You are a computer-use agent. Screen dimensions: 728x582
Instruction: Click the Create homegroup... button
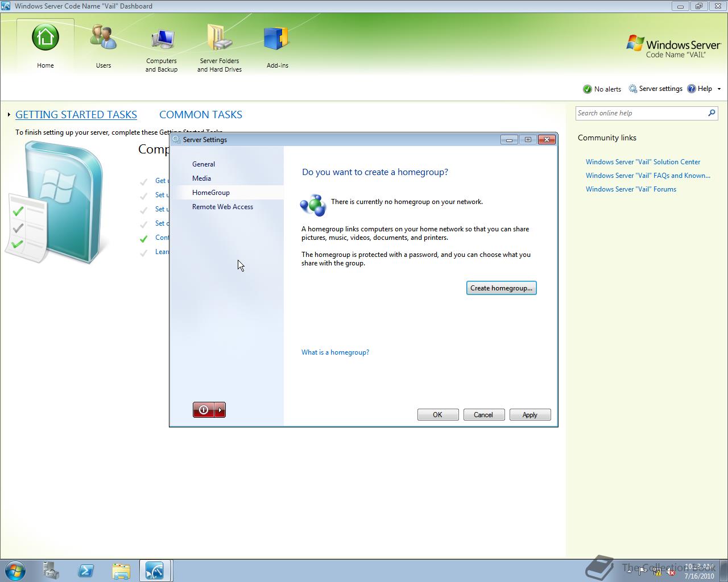point(502,288)
